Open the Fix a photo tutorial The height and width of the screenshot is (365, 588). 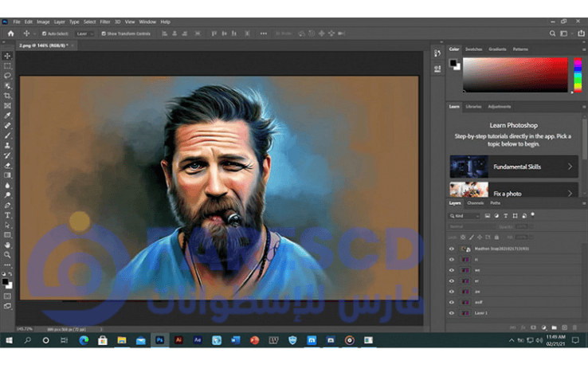coord(514,190)
